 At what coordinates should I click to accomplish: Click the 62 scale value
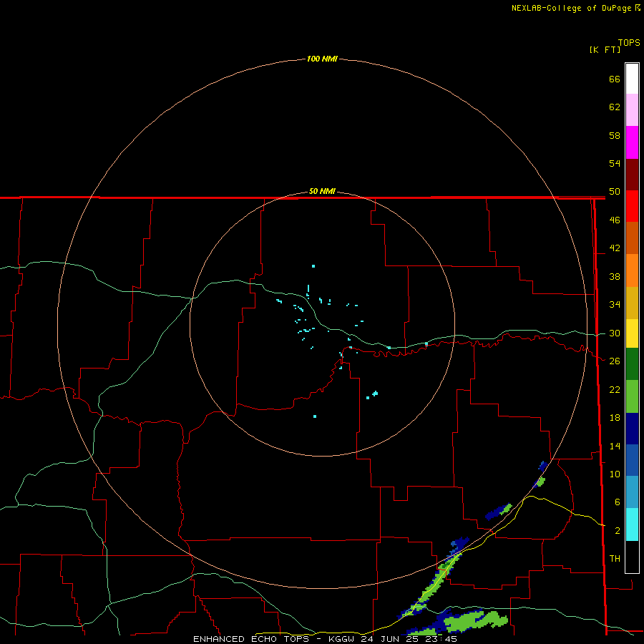pyautogui.click(x=615, y=107)
